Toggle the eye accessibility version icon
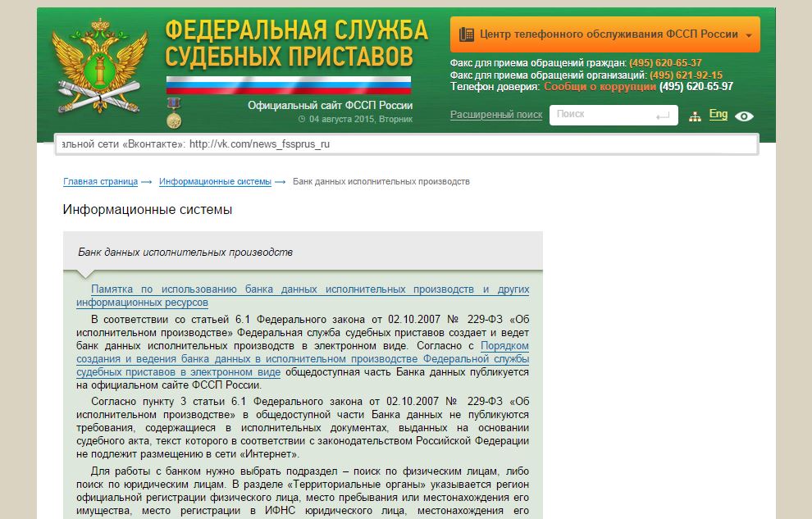 pos(744,116)
